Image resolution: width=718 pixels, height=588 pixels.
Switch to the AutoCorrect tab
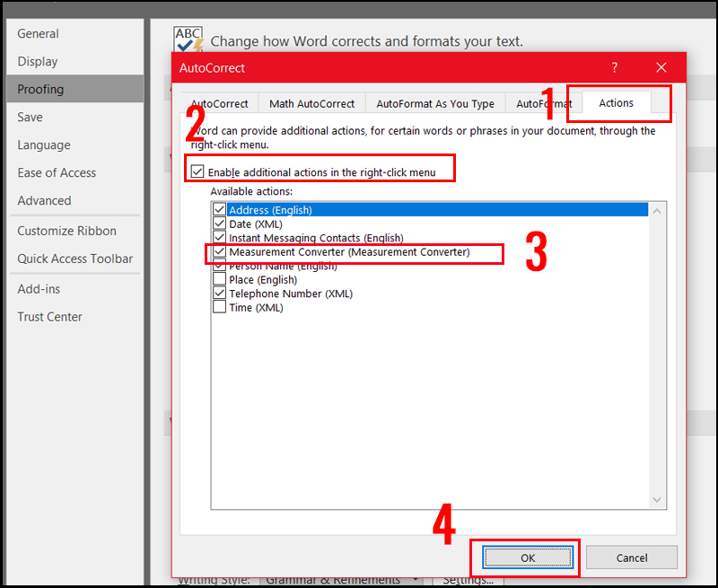[x=219, y=103]
